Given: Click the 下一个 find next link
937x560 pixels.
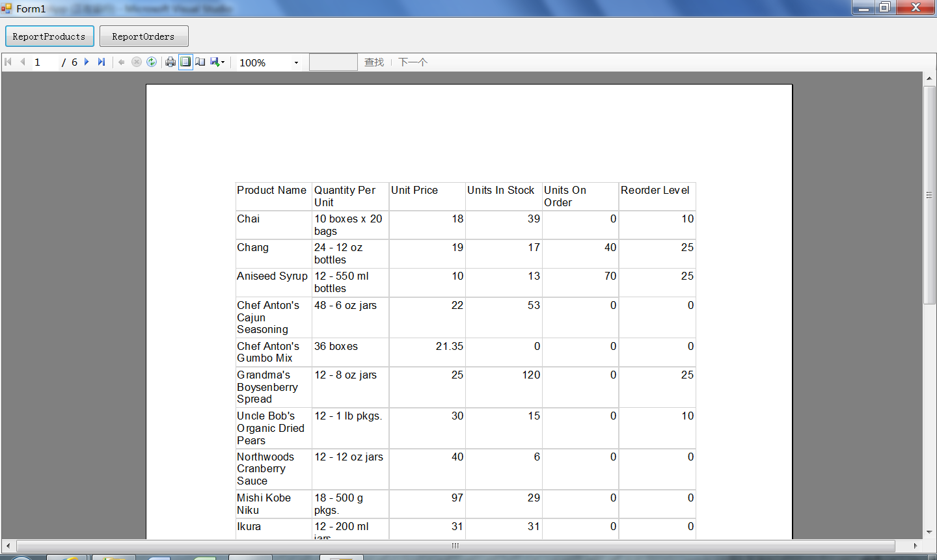Looking at the screenshot, I should [x=413, y=62].
